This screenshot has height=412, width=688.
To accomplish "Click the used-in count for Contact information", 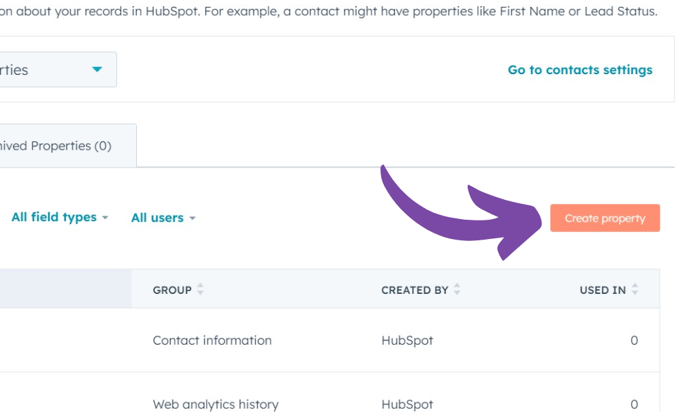I will point(634,340).
